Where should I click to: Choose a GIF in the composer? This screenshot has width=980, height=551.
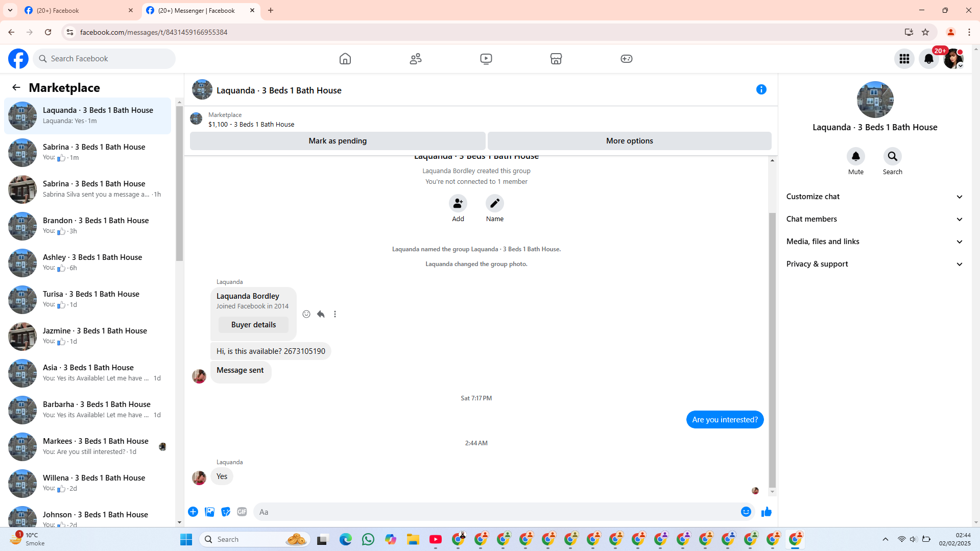point(242,512)
